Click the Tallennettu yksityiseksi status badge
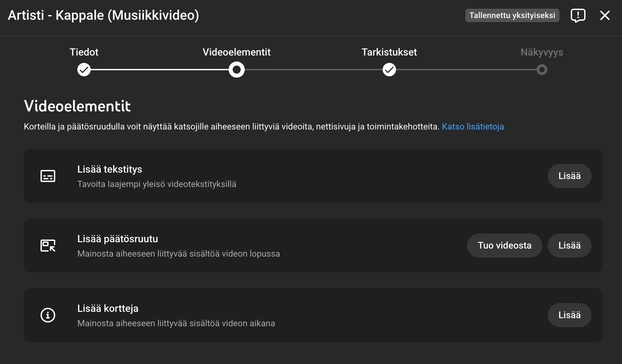Viewport: 622px width, 364px height. click(512, 15)
